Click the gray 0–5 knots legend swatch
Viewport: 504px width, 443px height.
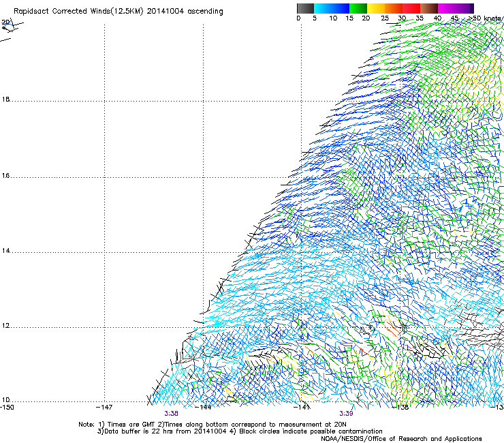pos(305,8)
